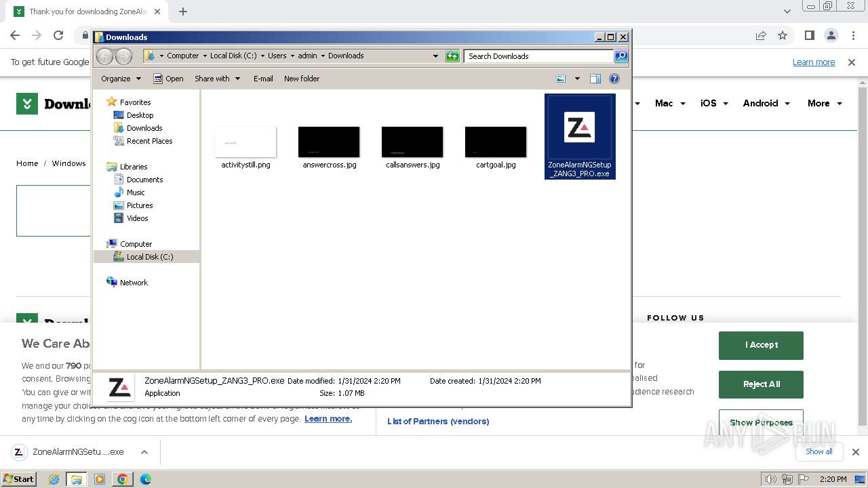
Task: Click the volume icon in system tray
Action: 770,479
